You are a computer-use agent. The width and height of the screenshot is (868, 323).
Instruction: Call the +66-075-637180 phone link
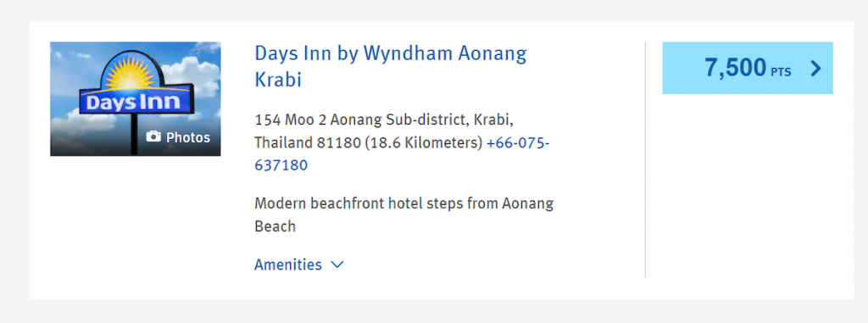coord(401,154)
